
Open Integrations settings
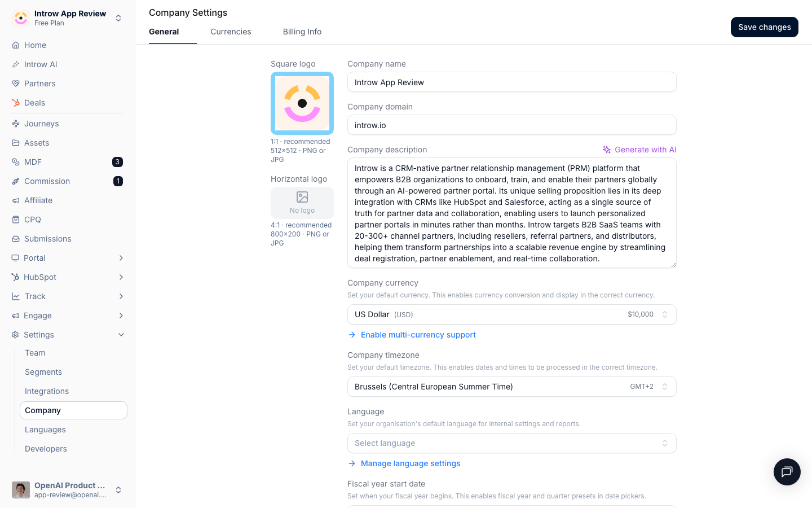[47, 391]
